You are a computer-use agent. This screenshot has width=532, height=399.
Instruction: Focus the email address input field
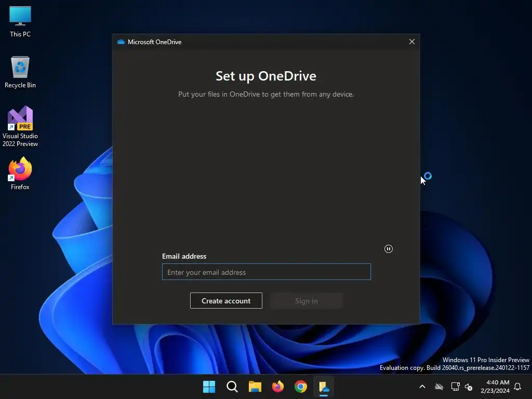[267, 272]
